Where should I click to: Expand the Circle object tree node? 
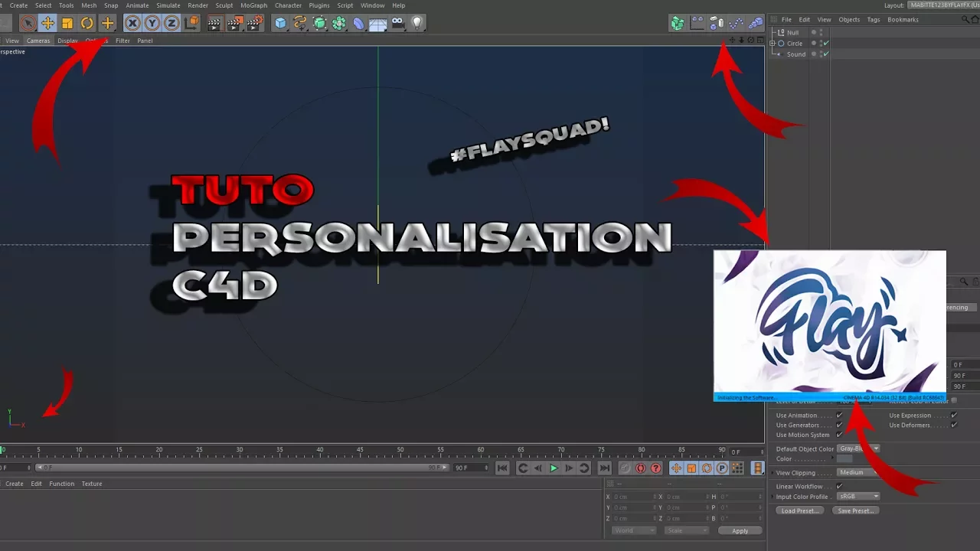pyautogui.click(x=773, y=44)
